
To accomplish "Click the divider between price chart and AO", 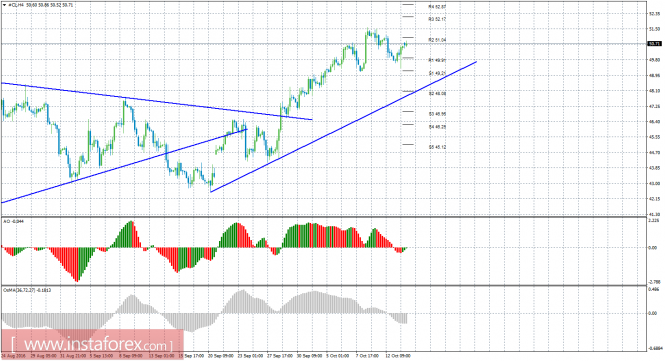I will [x=324, y=217].
